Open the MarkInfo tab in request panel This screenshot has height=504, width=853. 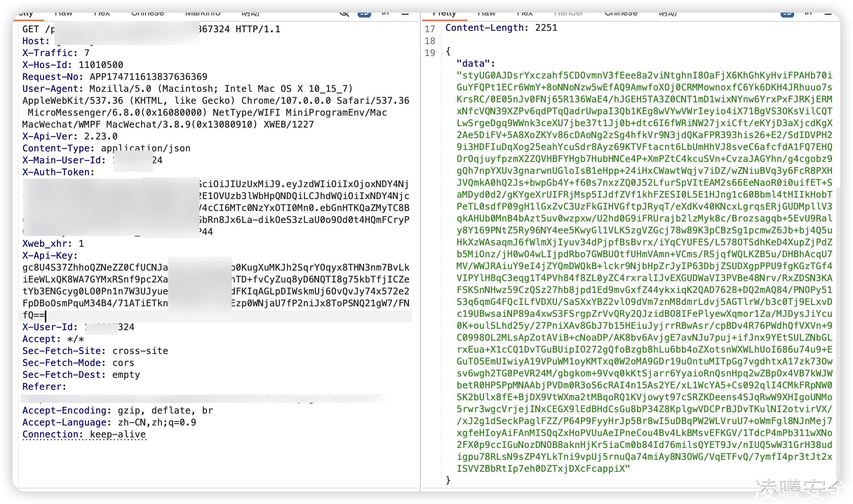click(203, 14)
